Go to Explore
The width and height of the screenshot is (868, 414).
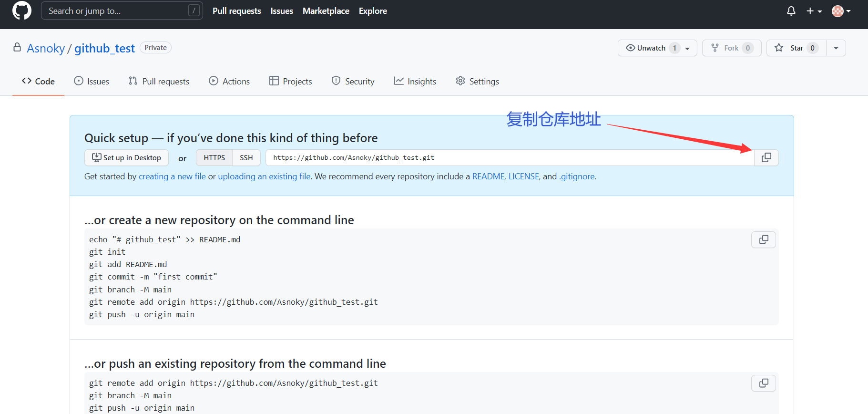pos(373,10)
